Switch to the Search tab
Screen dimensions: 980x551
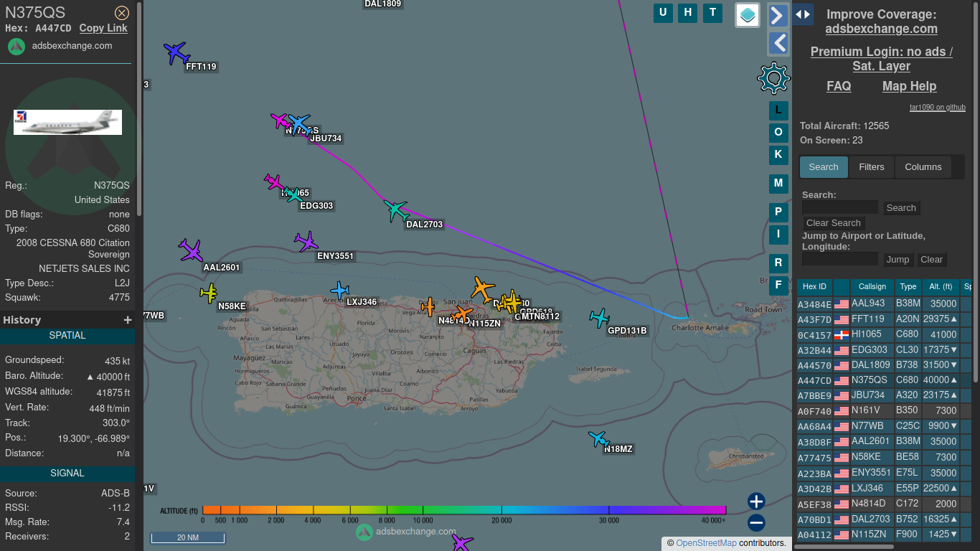pyautogui.click(x=824, y=167)
